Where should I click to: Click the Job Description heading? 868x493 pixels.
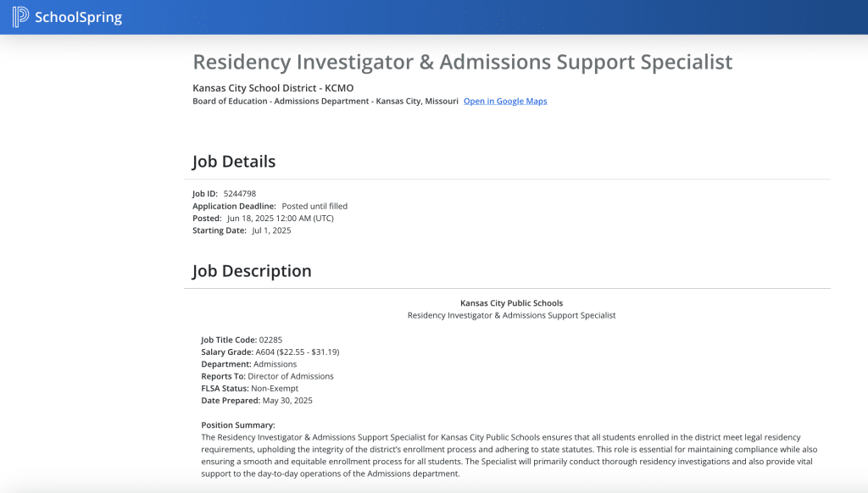coord(252,271)
